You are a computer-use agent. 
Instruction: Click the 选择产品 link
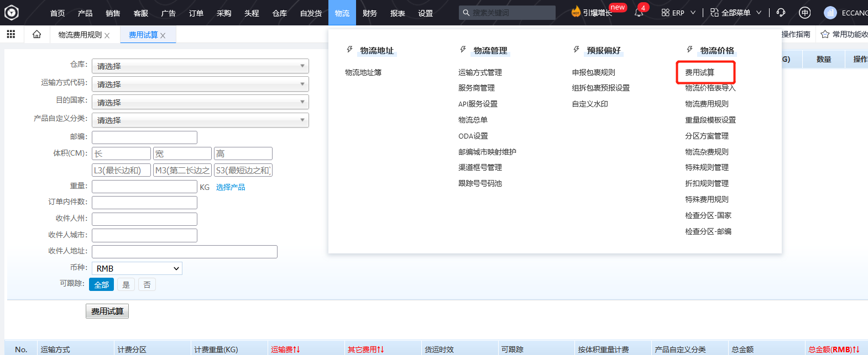click(231, 187)
